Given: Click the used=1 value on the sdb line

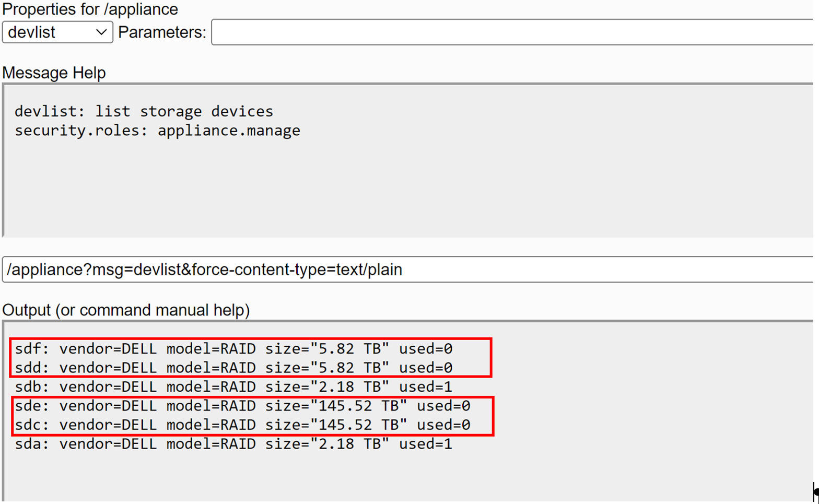Looking at the screenshot, I should click(x=426, y=387).
